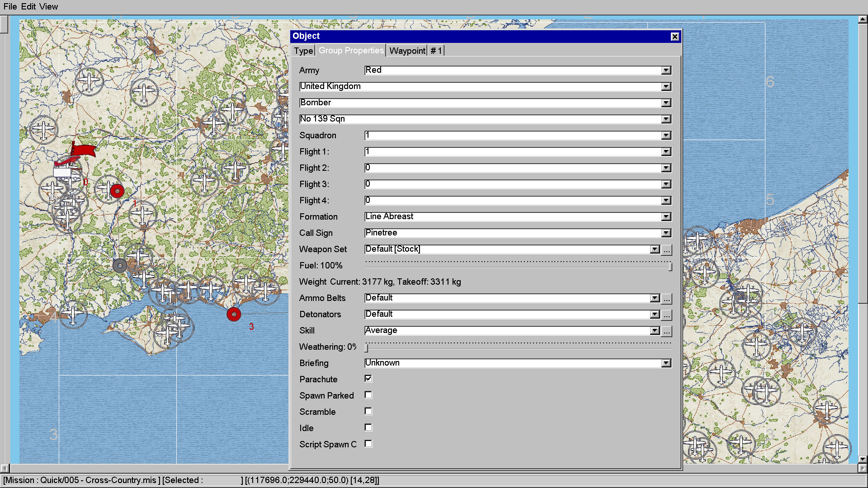Select top-left airfield icon on map
The height and width of the screenshot is (488, 868).
click(x=89, y=81)
